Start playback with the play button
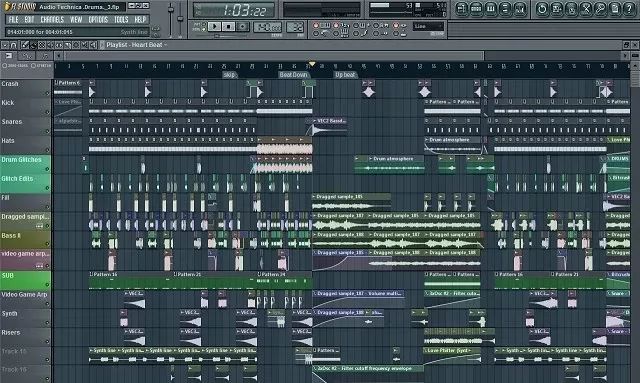This screenshot has height=383, width=640. 214,27
